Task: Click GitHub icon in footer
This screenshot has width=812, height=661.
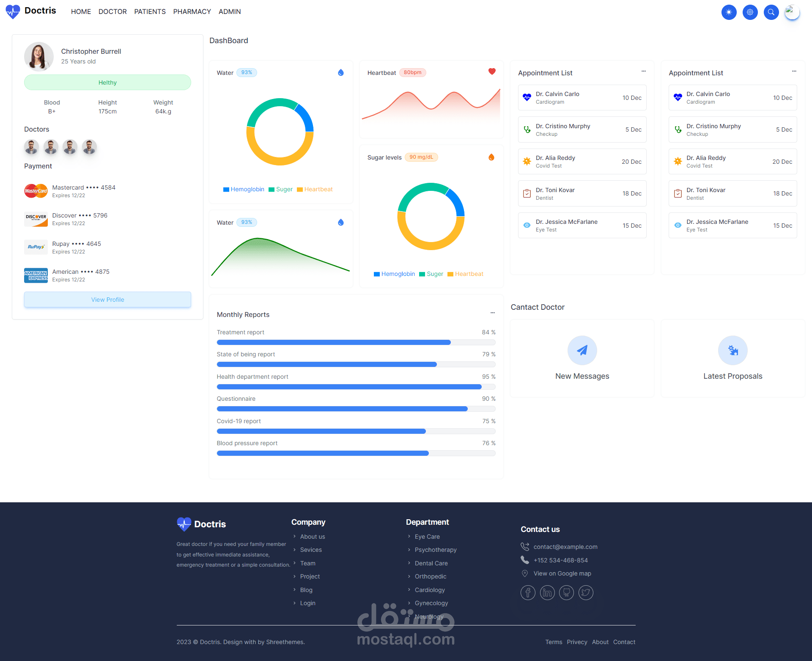Action: (566, 592)
